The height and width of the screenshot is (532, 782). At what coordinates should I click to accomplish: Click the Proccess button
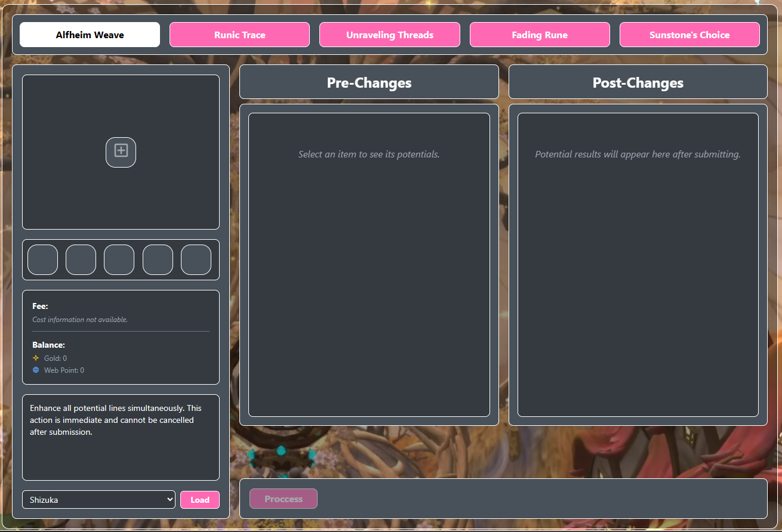pyautogui.click(x=284, y=499)
